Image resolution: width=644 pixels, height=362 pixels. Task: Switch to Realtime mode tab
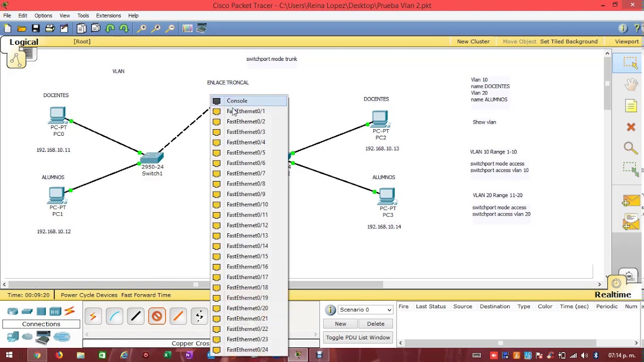tap(613, 295)
